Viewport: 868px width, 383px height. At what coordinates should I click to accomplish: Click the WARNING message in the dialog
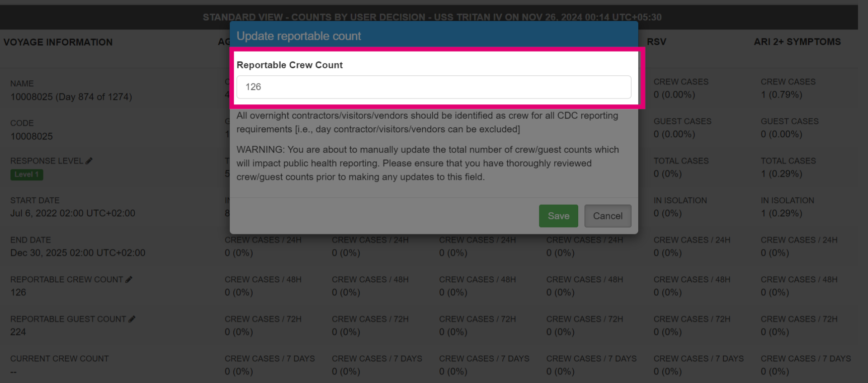[428, 163]
